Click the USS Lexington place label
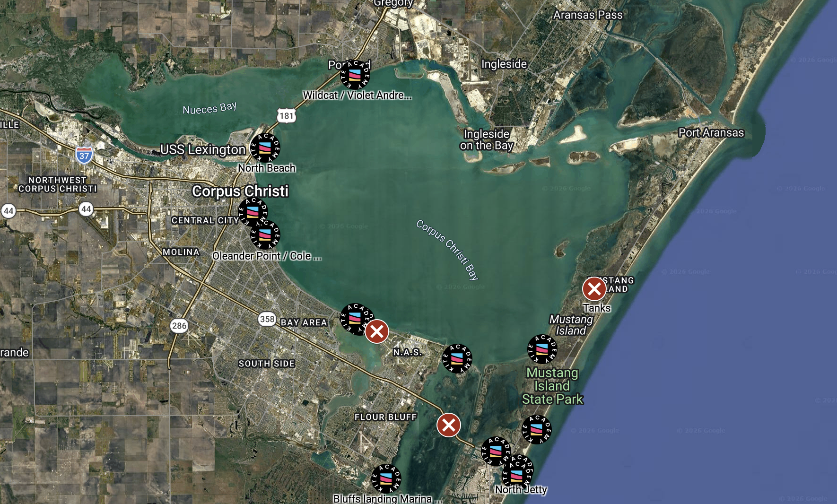Viewport: 837px width, 504px height. [203, 149]
